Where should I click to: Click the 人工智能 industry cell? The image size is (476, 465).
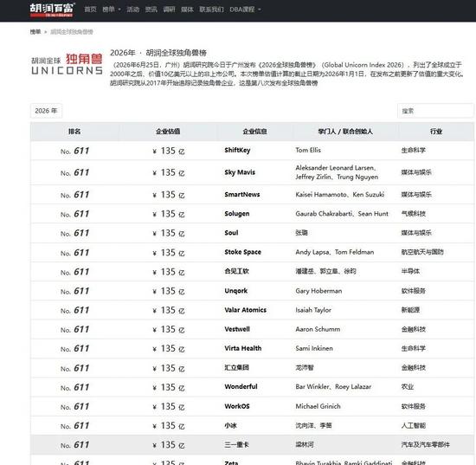414,425
